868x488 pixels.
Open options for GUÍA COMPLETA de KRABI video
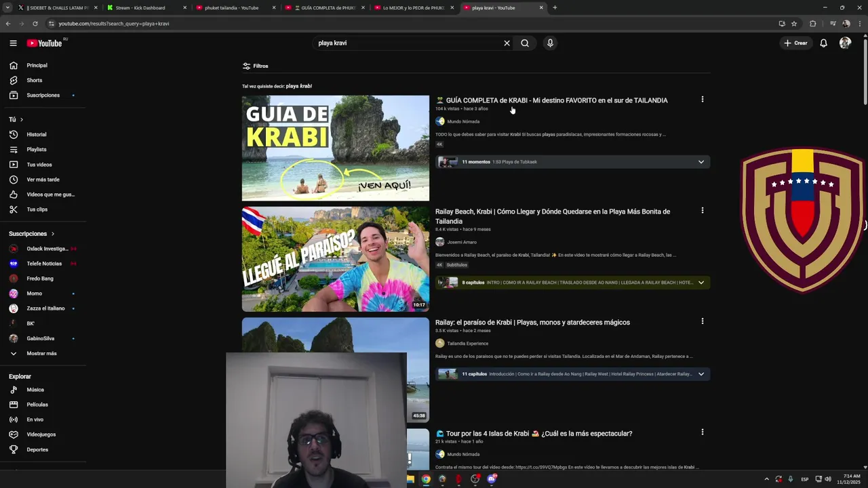[702, 100]
